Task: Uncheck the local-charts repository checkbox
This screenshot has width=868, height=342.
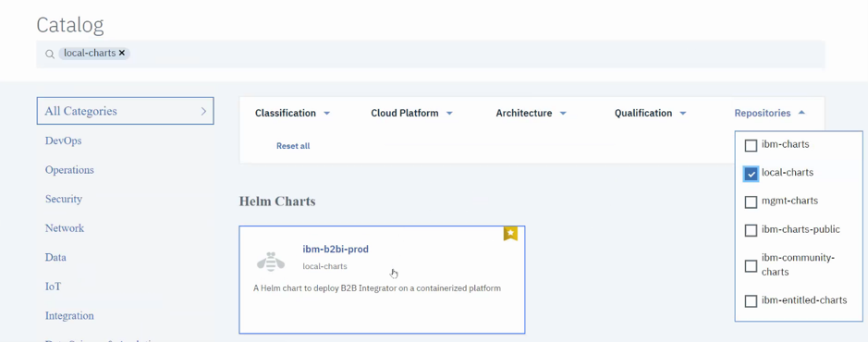Action: pyautogui.click(x=751, y=174)
